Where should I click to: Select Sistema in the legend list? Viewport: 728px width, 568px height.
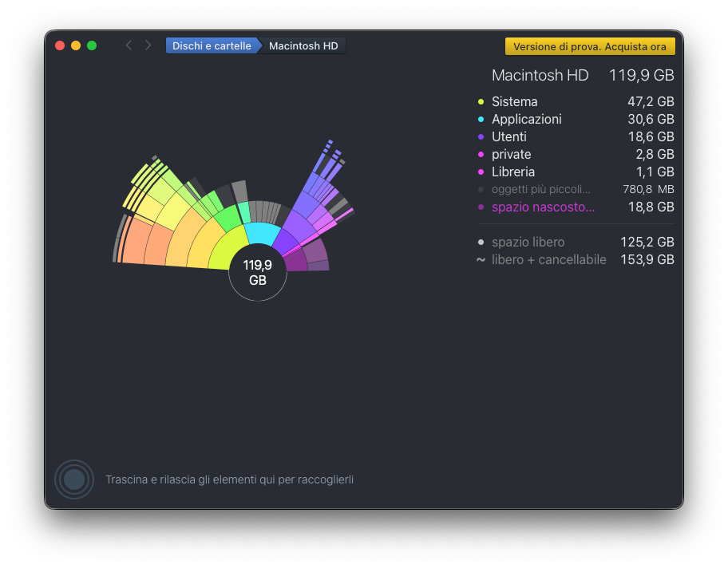576,101
